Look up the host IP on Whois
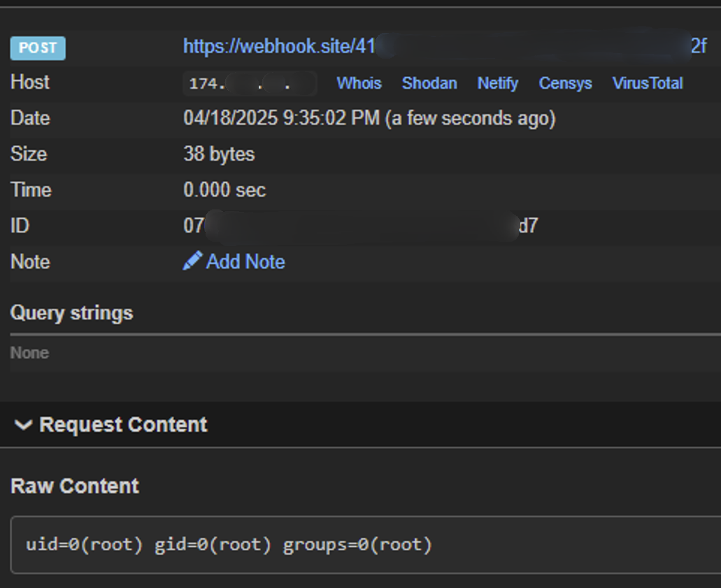 point(359,83)
